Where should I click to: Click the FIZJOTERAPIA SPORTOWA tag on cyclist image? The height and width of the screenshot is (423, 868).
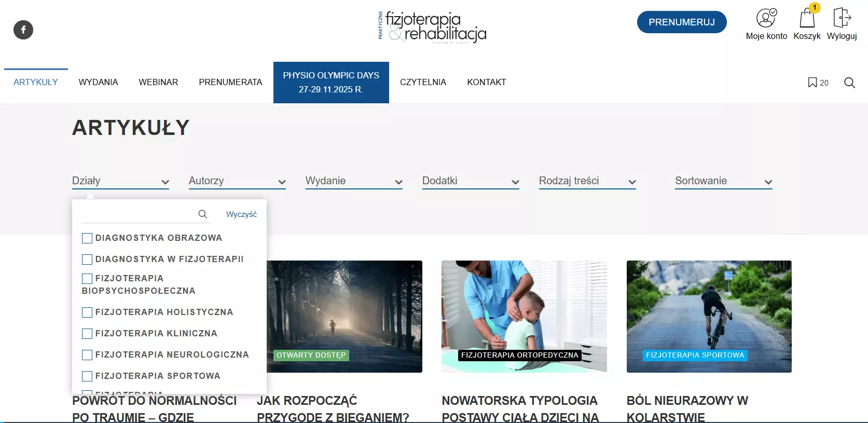point(695,356)
